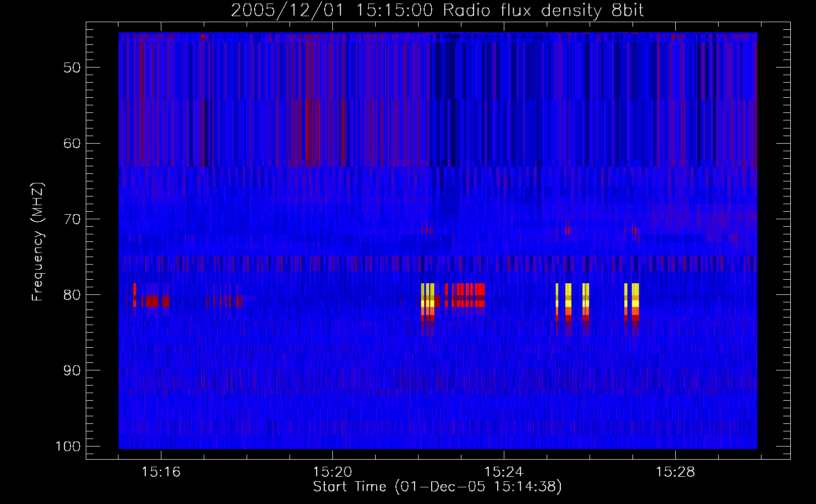Select the 50 frequency tick label
Screen dimensions: 816x504
tap(72, 68)
